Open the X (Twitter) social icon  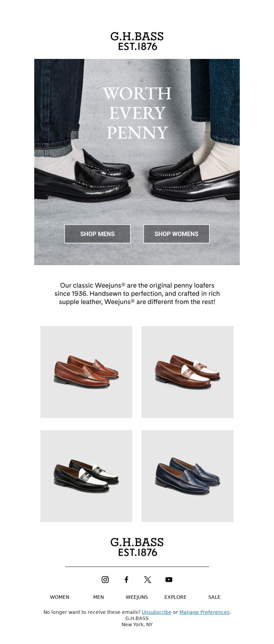(148, 579)
